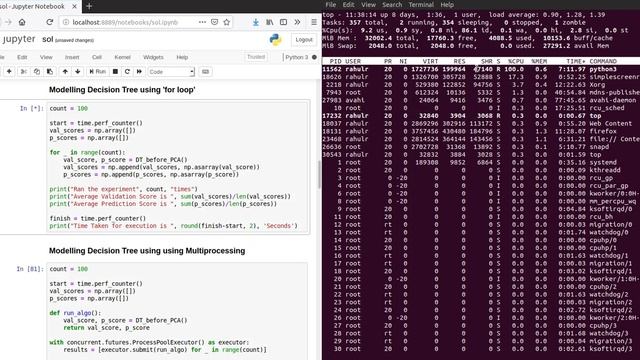Open the terminal View menu
This screenshot has width=640, height=360.
click(x=368, y=5)
